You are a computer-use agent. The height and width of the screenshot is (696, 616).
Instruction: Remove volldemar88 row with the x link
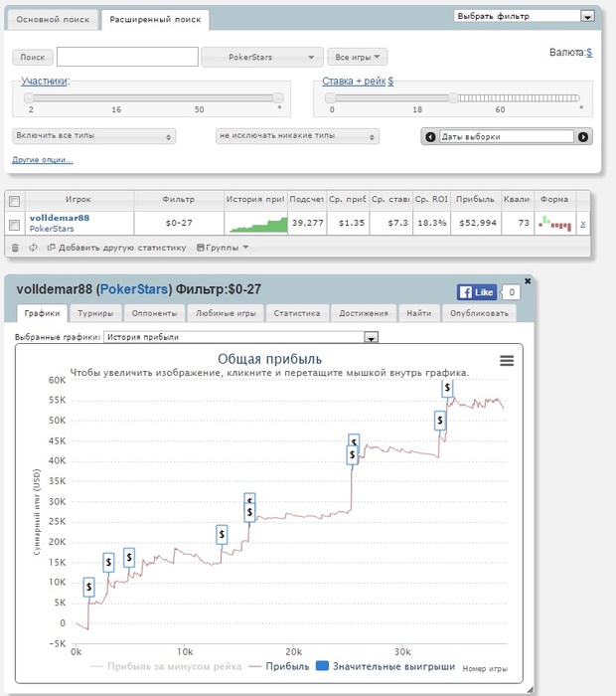click(x=583, y=224)
